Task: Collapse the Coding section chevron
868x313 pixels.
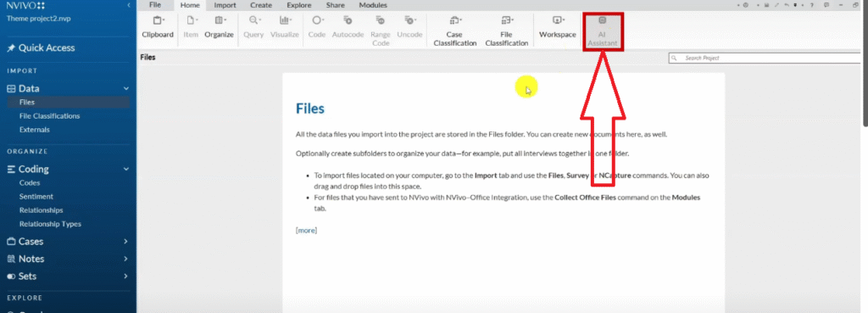Action: click(x=126, y=170)
